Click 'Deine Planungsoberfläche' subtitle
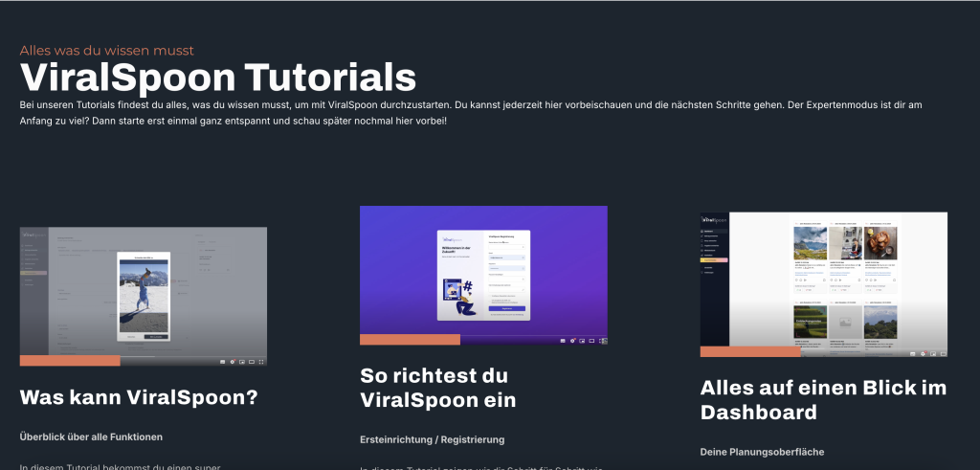Viewport: 980px width, 470px height. coord(762,452)
